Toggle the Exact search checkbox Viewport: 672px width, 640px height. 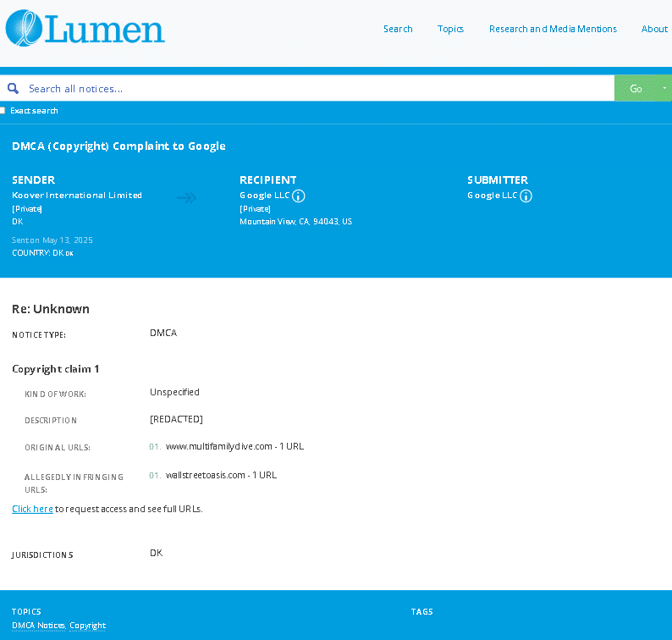(3, 111)
